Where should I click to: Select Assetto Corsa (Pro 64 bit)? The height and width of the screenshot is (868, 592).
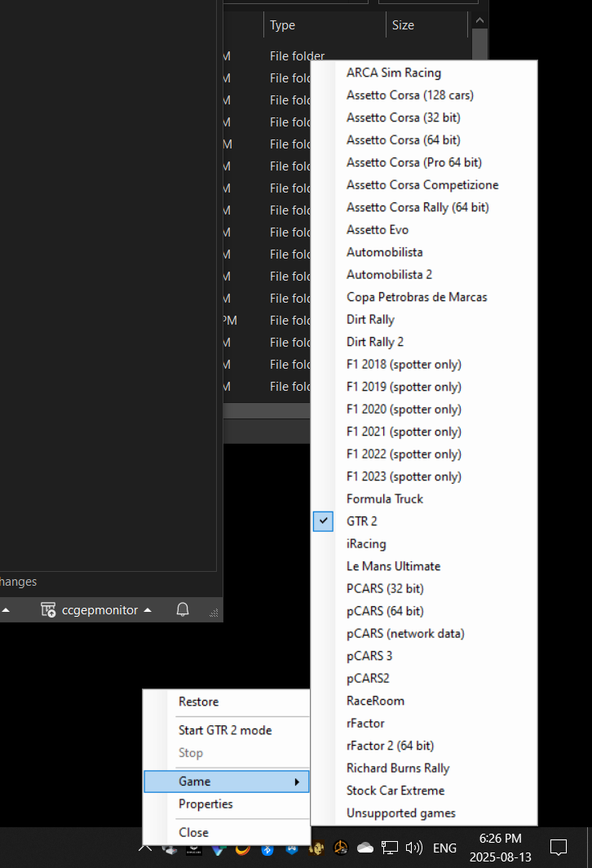[x=424, y=163]
